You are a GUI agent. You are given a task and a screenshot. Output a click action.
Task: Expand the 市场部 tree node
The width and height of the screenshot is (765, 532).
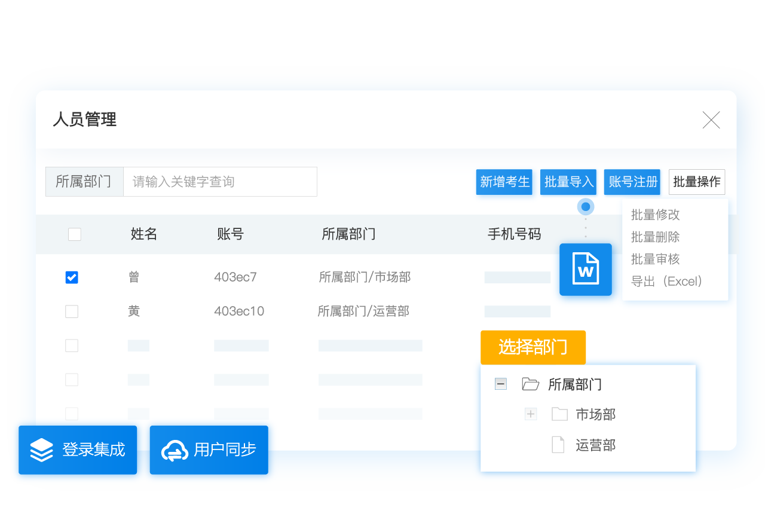[x=531, y=414]
